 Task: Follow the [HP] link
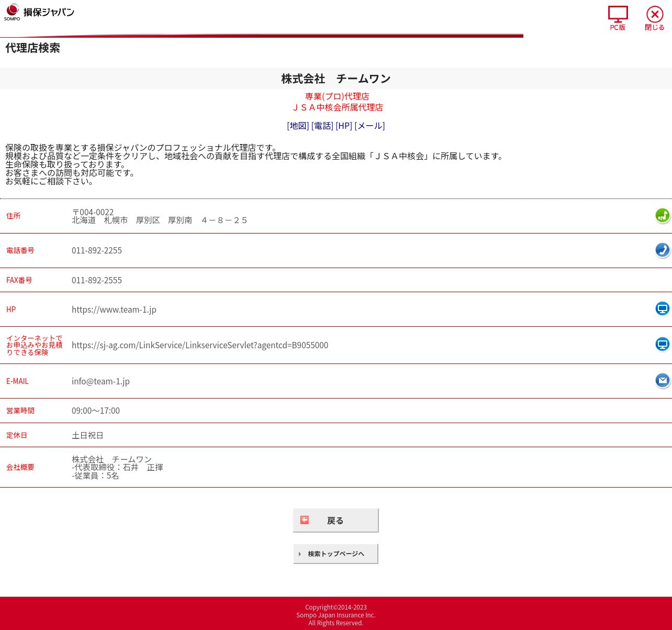[344, 126]
